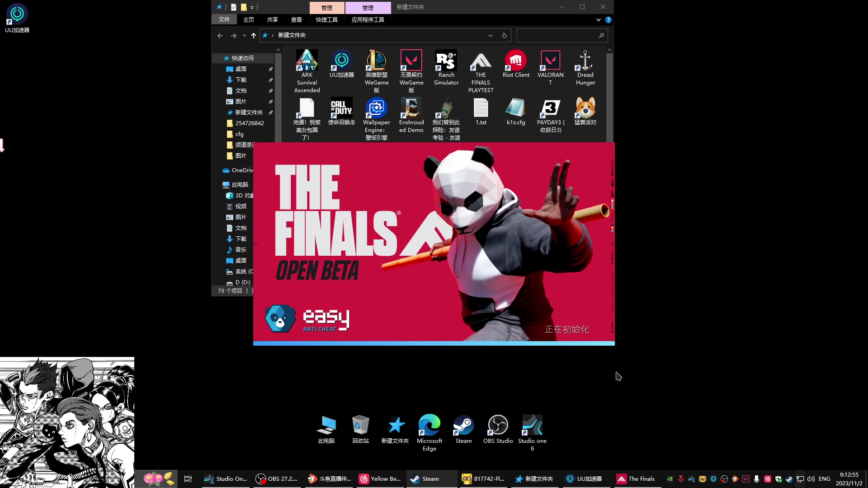This screenshot has height=488, width=868.
Task: Click the address bar path 新建文件夹
Action: pyautogui.click(x=292, y=35)
